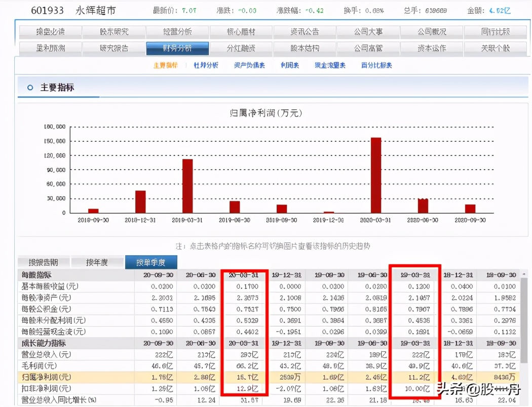Open the 经营分析 section
This screenshot has width=532, height=407.
click(177, 31)
